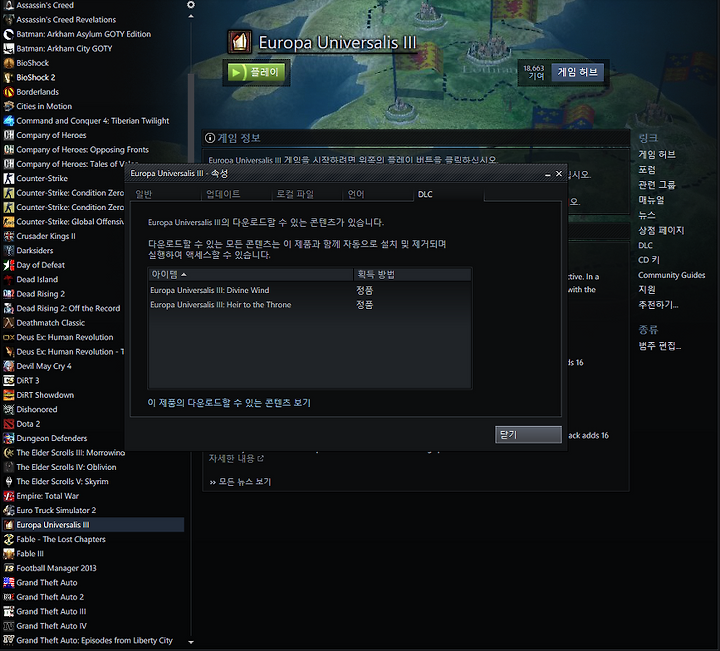
Task: Click the Cities in Motion list icon
Action: 8,106
